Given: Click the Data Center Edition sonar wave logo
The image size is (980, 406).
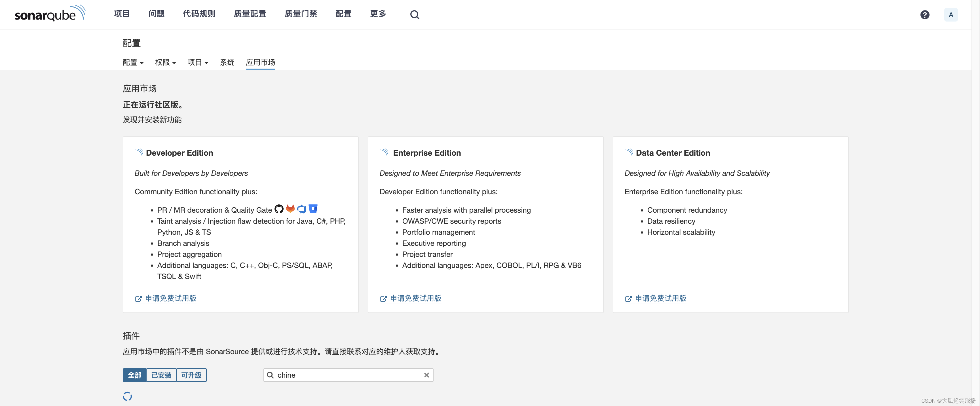Looking at the screenshot, I should (629, 153).
